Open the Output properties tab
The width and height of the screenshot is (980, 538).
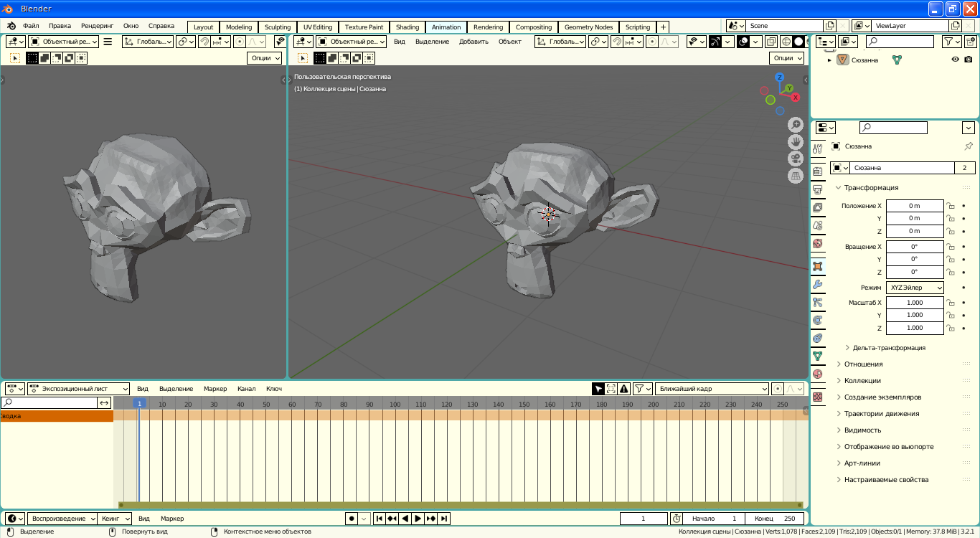(817, 189)
